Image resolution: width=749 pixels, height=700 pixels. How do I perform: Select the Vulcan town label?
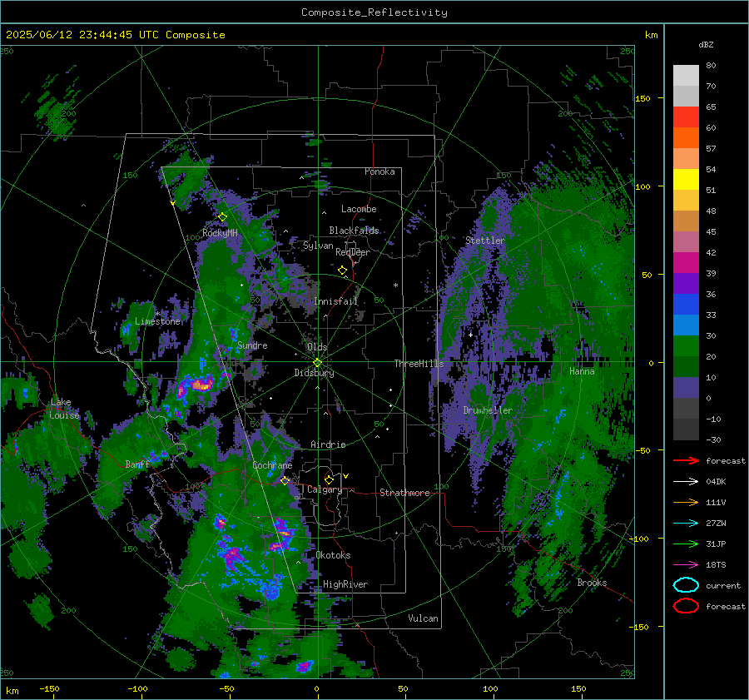423,618
